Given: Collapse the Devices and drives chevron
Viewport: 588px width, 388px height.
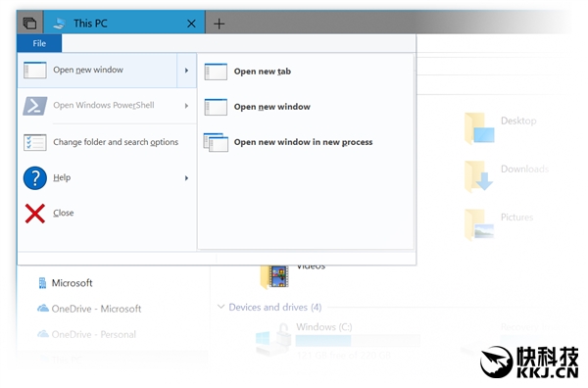Looking at the screenshot, I should [220, 307].
